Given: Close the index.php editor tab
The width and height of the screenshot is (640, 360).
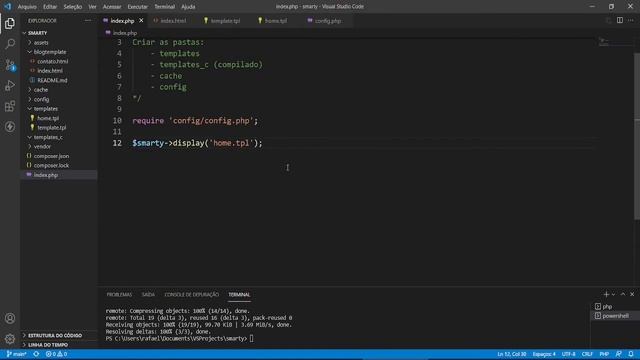Looking at the screenshot, I should 141,20.
